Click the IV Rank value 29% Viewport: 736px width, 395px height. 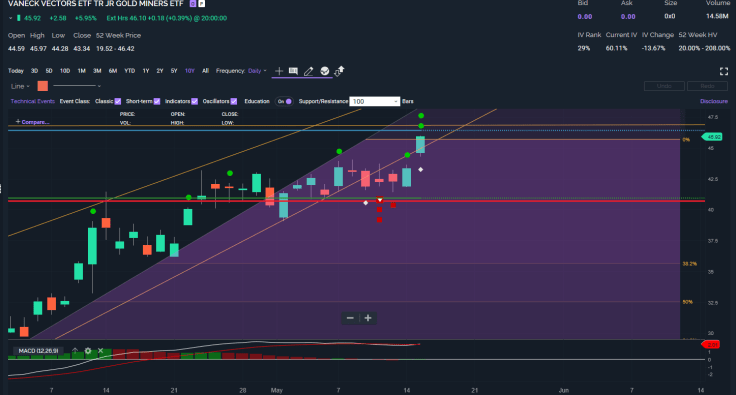click(x=583, y=48)
